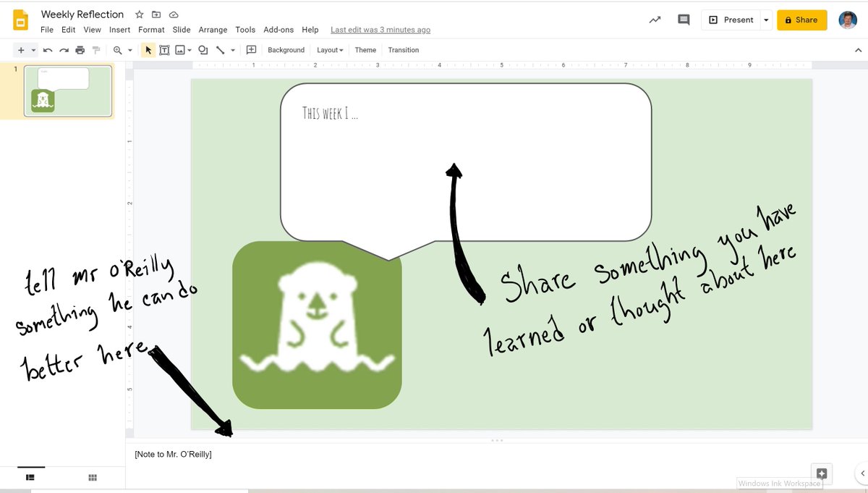868x493 pixels.
Task: Select the green otter image on slide
Action: point(317,325)
